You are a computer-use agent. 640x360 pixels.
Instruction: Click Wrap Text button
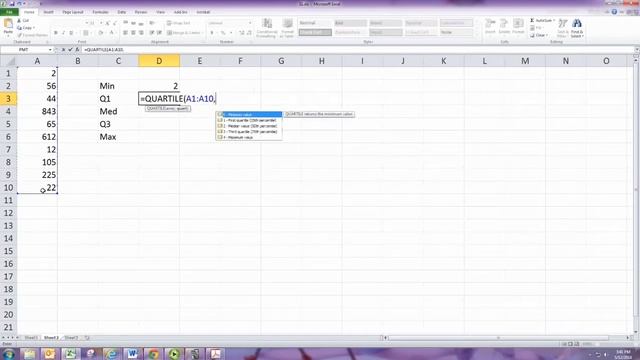(179, 23)
